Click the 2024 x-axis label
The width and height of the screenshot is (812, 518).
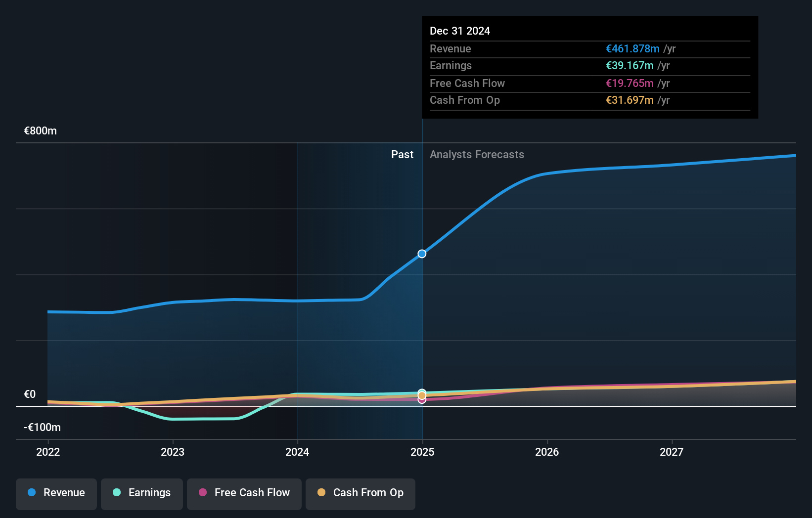(297, 452)
